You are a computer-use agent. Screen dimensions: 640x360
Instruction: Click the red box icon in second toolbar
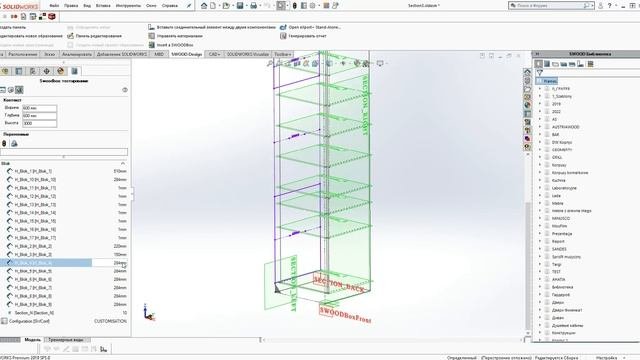[52, 16]
